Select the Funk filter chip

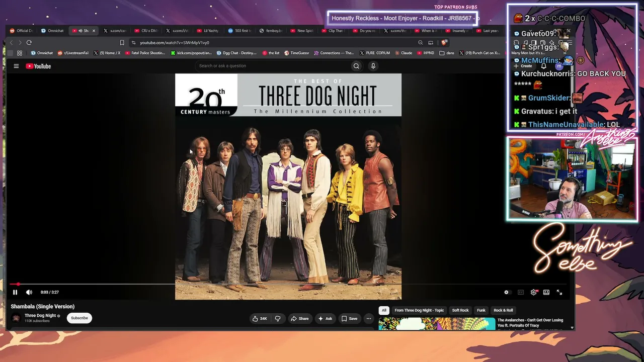[481, 310]
